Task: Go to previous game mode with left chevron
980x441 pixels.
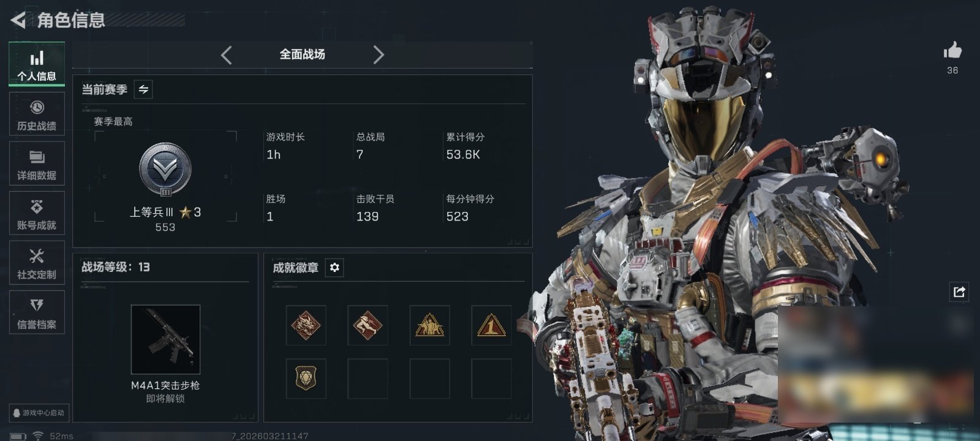Action: pyautogui.click(x=226, y=55)
